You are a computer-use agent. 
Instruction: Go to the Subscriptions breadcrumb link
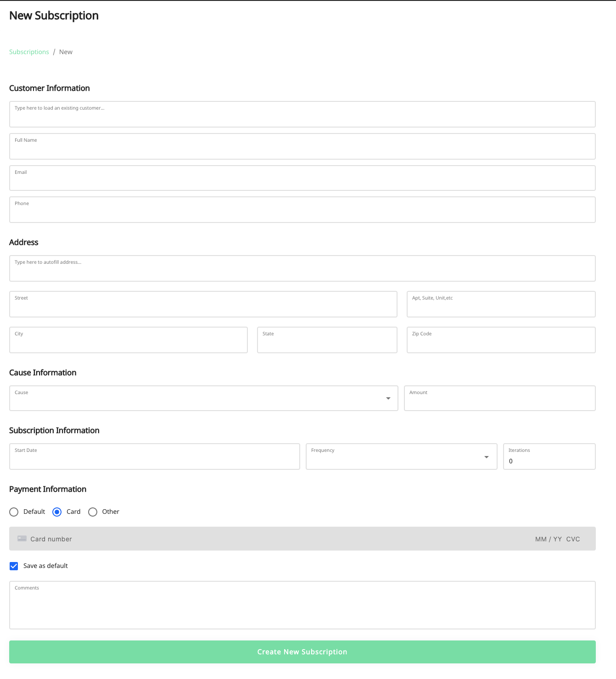click(x=29, y=52)
